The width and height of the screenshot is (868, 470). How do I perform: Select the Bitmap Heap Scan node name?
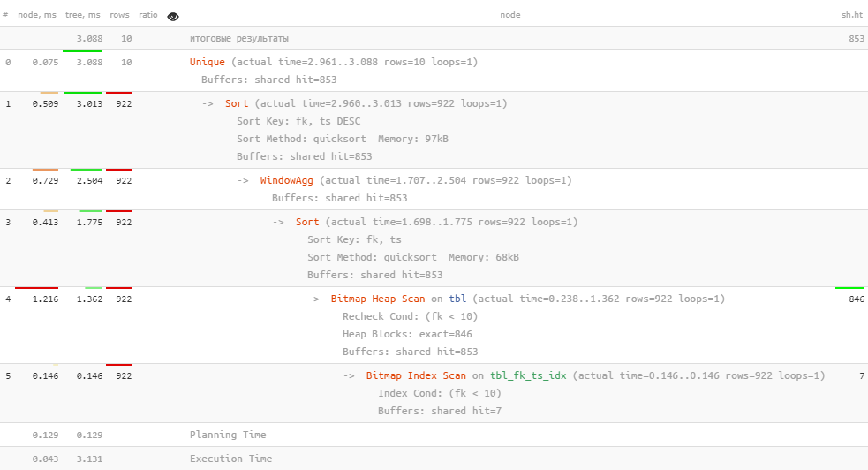[378, 299]
